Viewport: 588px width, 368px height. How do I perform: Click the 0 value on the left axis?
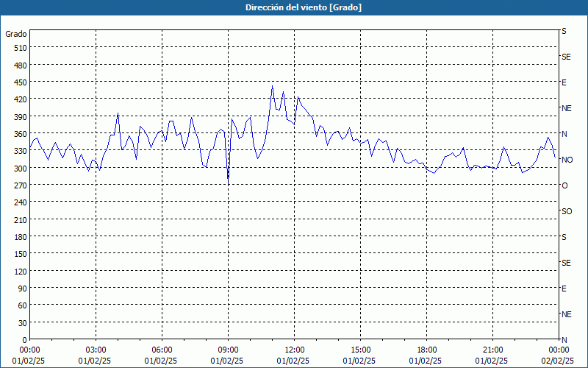25,340
